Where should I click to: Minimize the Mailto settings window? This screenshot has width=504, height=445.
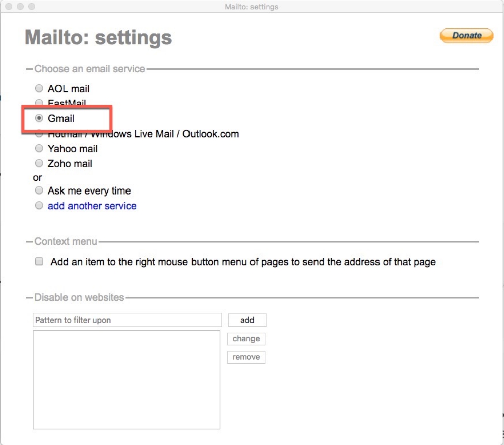pos(20,7)
